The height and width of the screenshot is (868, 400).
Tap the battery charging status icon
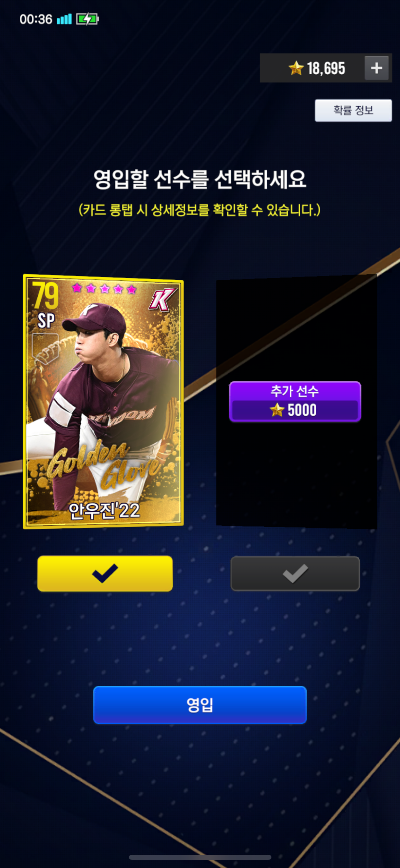pyautogui.click(x=87, y=19)
